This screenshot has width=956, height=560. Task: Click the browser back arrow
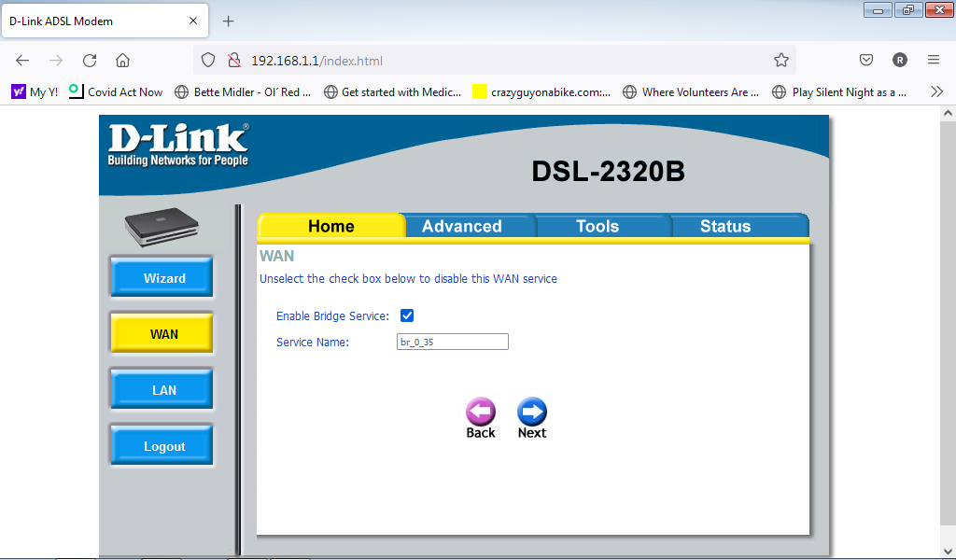(x=22, y=61)
